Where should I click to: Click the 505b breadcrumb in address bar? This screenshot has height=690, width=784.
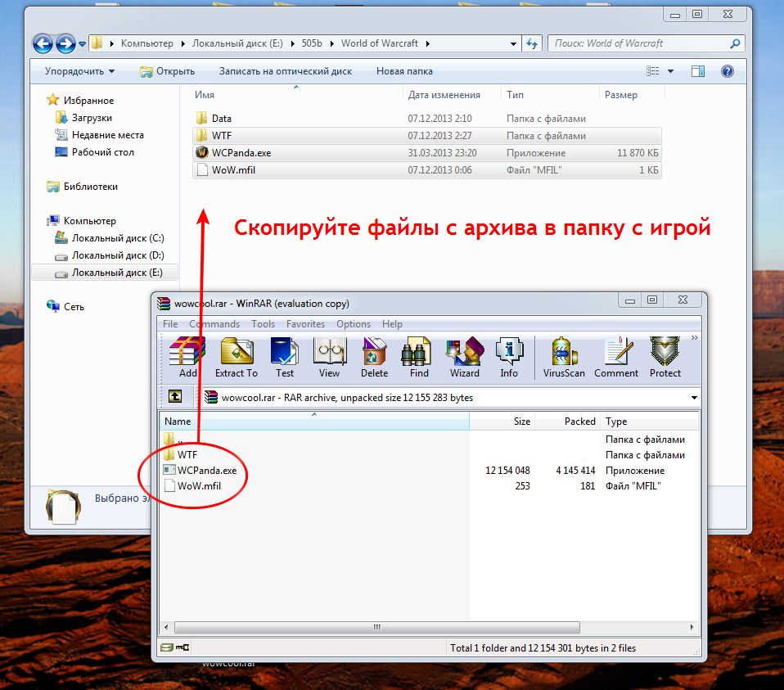click(x=312, y=43)
